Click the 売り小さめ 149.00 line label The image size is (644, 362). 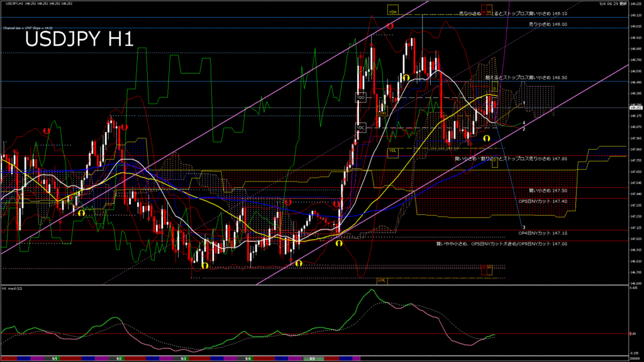click(548, 24)
